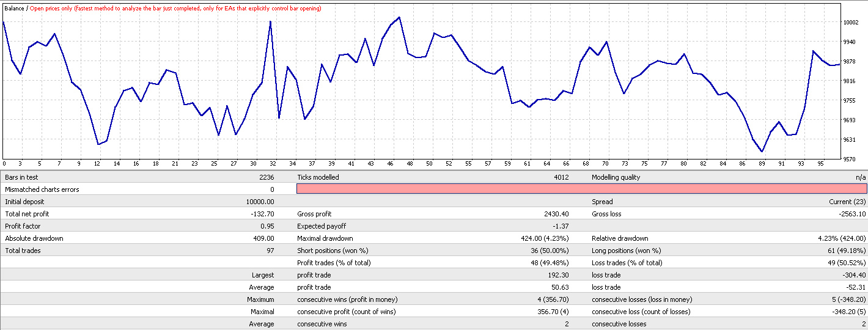The image size is (868, 330).
Task: Click Profit trades value 48 (49.48%)
Action: coord(550,263)
